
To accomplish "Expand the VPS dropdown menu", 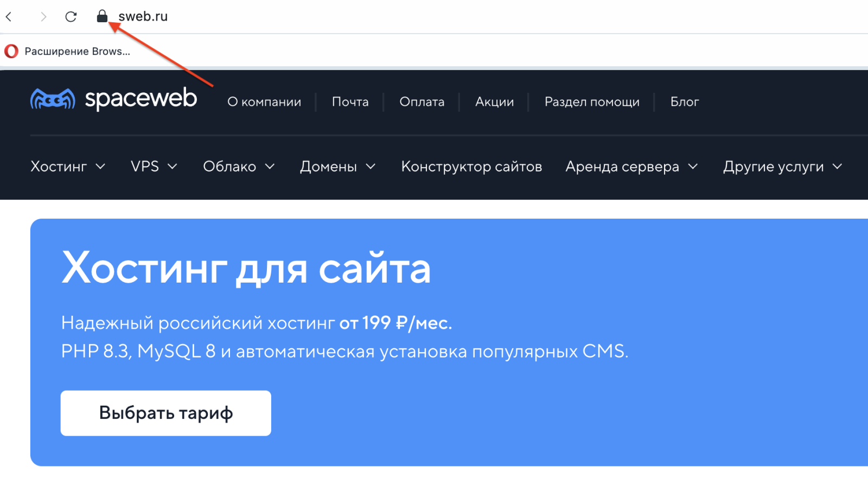I will point(154,167).
